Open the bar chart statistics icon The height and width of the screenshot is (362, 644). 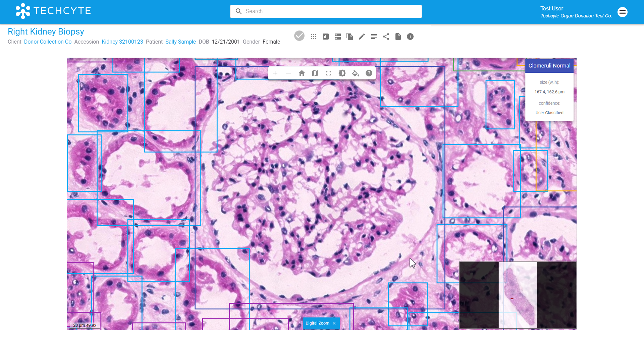(x=326, y=37)
